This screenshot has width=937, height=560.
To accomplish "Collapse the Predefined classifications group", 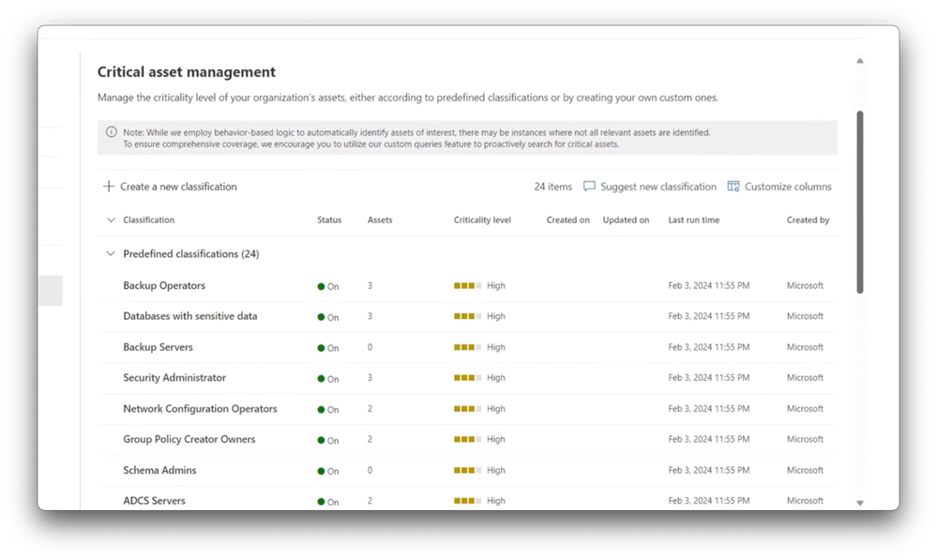I will point(111,254).
